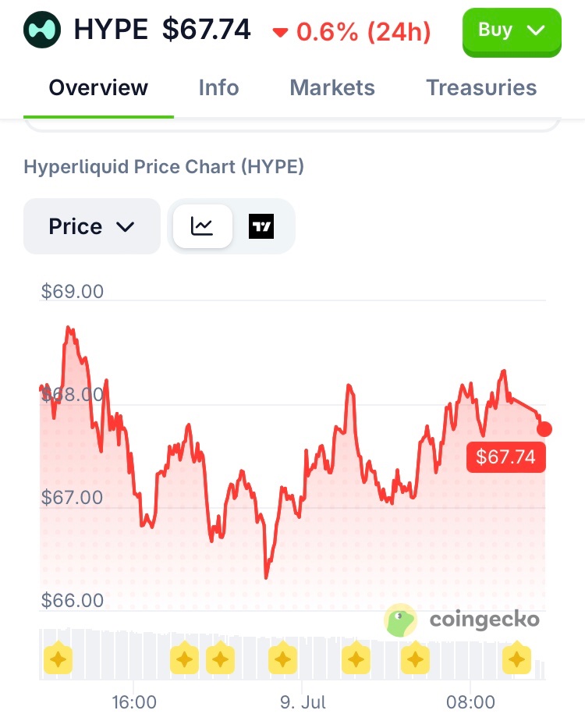This screenshot has height=728, width=585.
Task: Click the fifth yellow star news marker
Action: coord(356,658)
